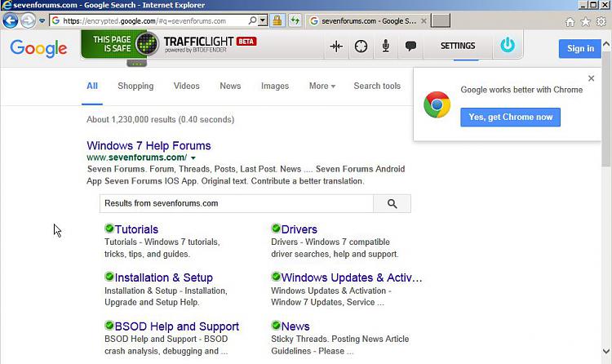Open Windows Updates & Activ... sitelink
Viewport: 612px width, 364px height.
[352, 277]
